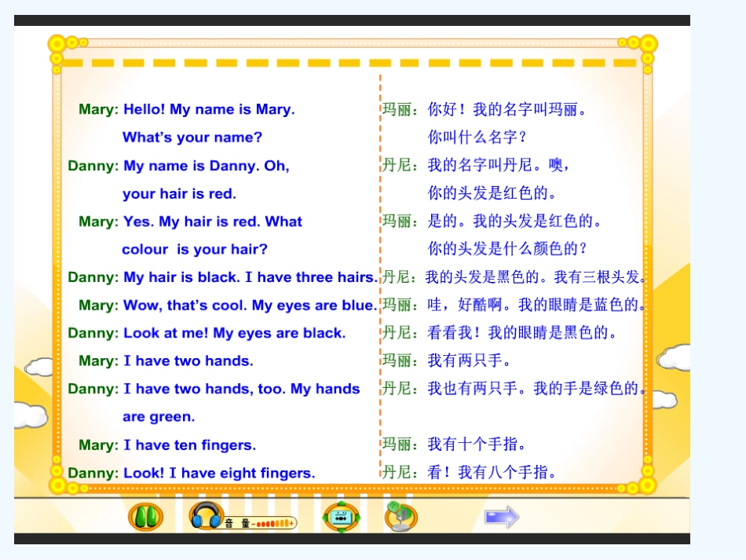The height and width of the screenshot is (560, 746).
Task: Click the headphones listening icon
Action: (x=207, y=515)
